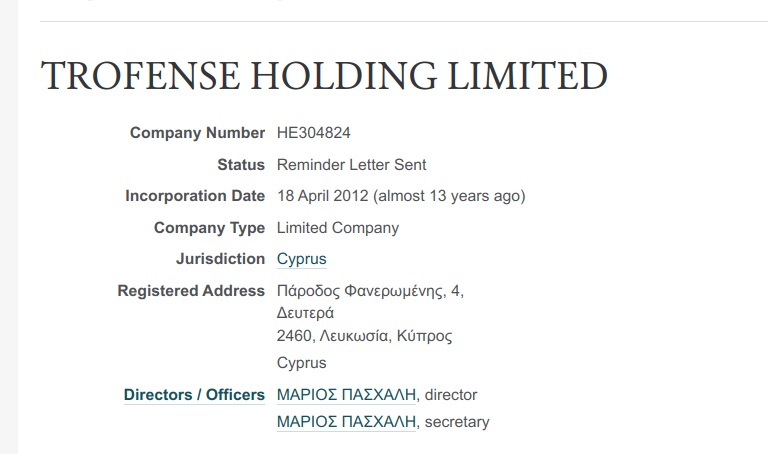This screenshot has height=454, width=768.
Task: Click the word secretary after the officer name
Action: point(457,422)
